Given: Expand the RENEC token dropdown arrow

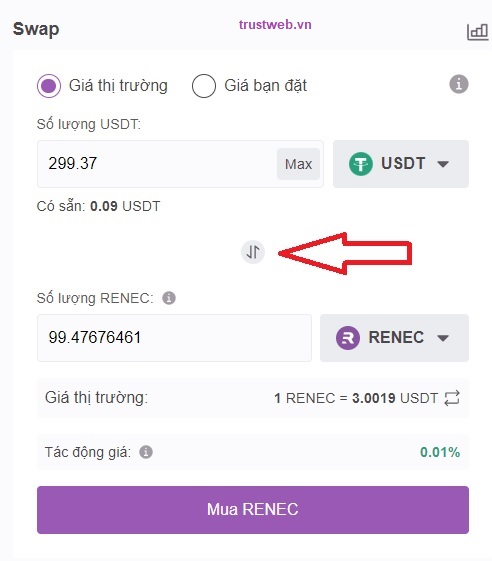Looking at the screenshot, I should [x=443, y=338].
